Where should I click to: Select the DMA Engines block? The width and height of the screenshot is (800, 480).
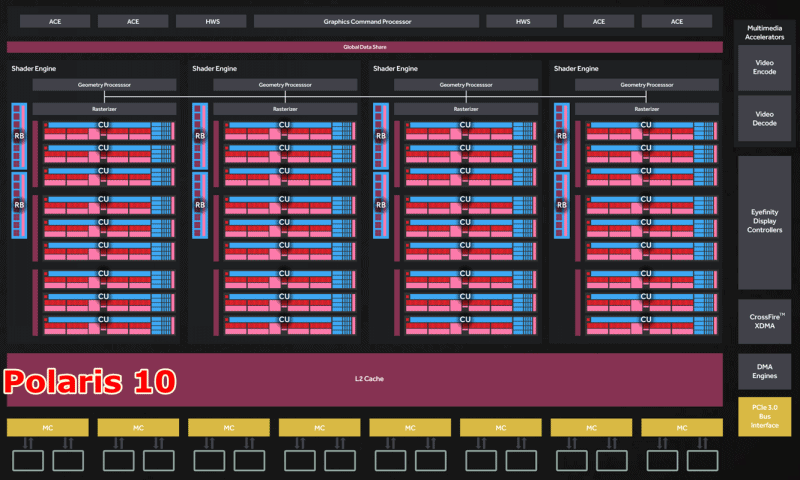click(764, 372)
